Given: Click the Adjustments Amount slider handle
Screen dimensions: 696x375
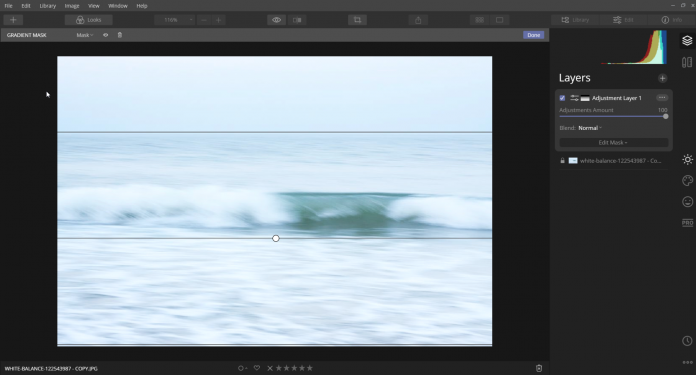Looking at the screenshot, I should click(665, 117).
